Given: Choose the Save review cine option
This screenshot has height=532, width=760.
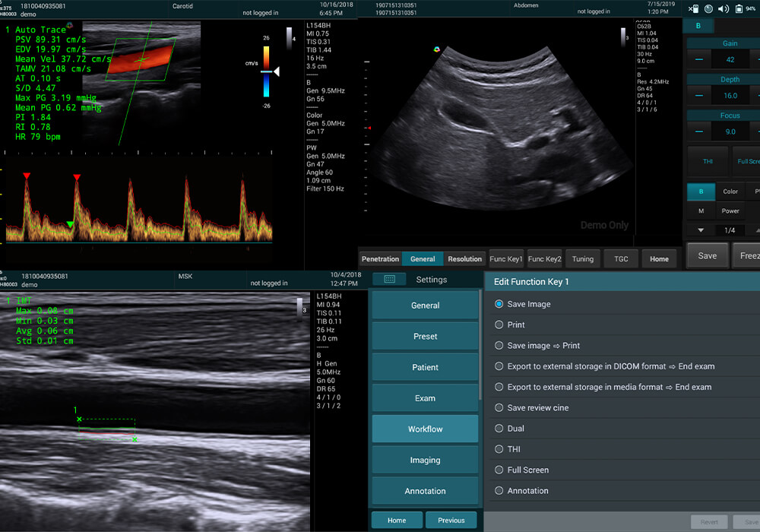Looking at the screenshot, I should [x=499, y=408].
